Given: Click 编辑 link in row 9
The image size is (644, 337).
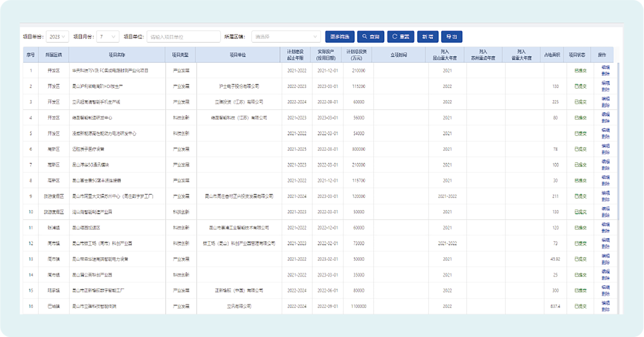Looking at the screenshot, I should pyautogui.click(x=606, y=193).
